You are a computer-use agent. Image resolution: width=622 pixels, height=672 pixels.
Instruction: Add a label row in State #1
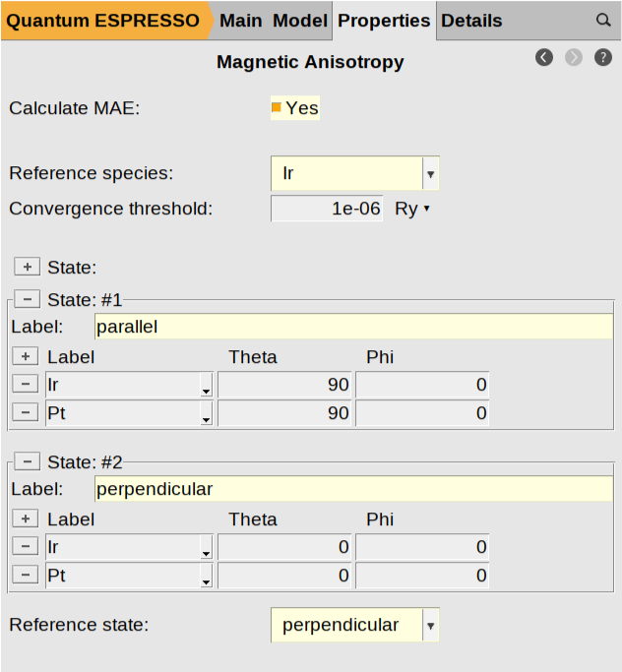(27, 356)
